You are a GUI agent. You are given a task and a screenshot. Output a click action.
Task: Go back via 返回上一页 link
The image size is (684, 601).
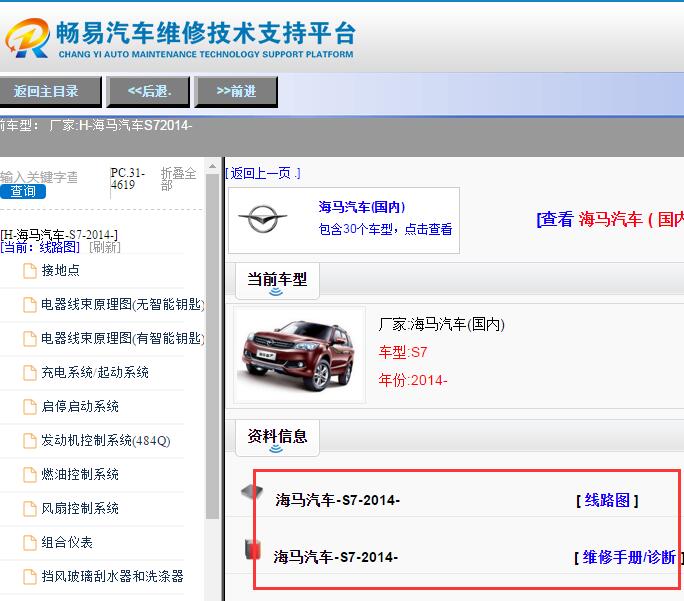click(x=263, y=174)
